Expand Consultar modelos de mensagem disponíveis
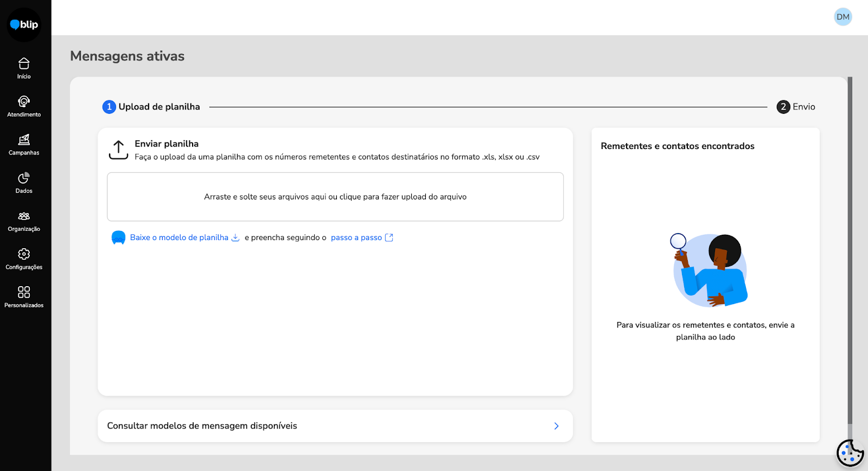The width and height of the screenshot is (868, 471). (335, 426)
